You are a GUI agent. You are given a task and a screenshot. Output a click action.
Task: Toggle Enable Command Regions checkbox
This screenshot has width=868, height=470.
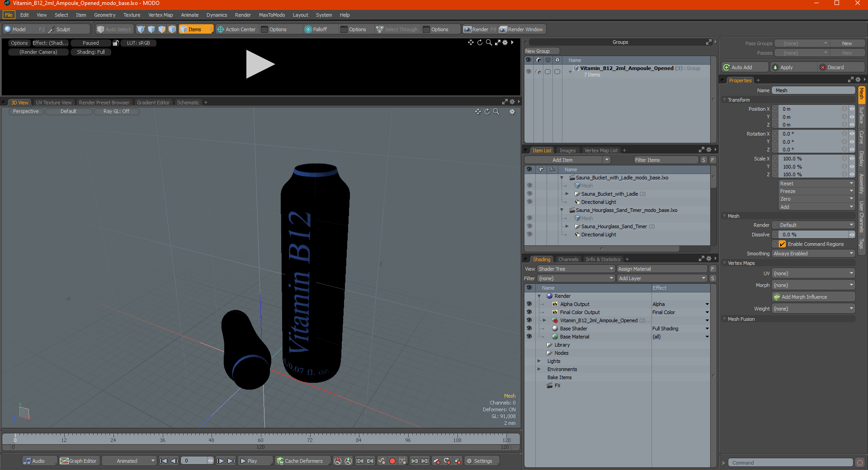[x=782, y=244]
